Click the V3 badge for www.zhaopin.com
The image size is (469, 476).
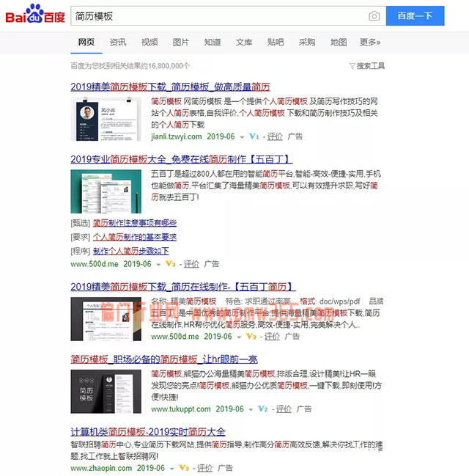click(184, 468)
